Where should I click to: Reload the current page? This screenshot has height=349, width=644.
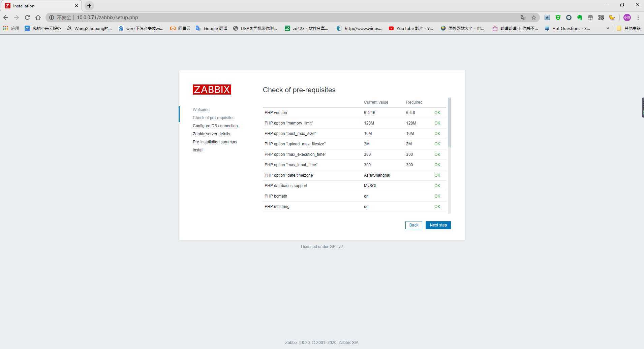point(27,18)
